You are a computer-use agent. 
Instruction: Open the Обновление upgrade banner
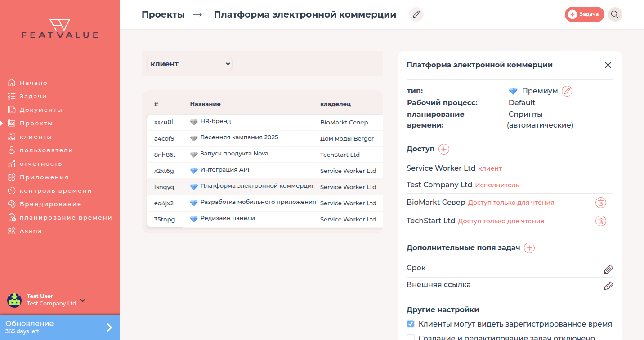click(x=60, y=327)
